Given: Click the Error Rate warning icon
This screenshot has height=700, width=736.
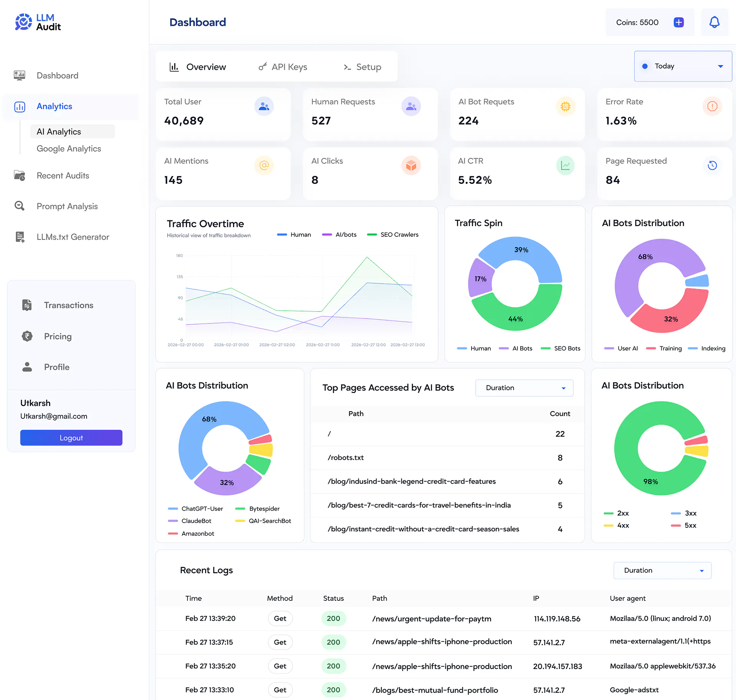Looking at the screenshot, I should tap(712, 106).
